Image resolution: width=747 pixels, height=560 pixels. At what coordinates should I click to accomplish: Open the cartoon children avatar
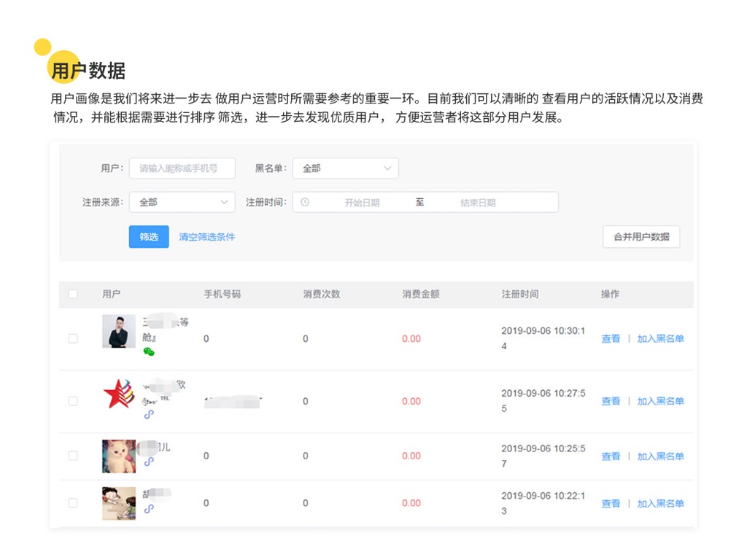[x=119, y=503]
